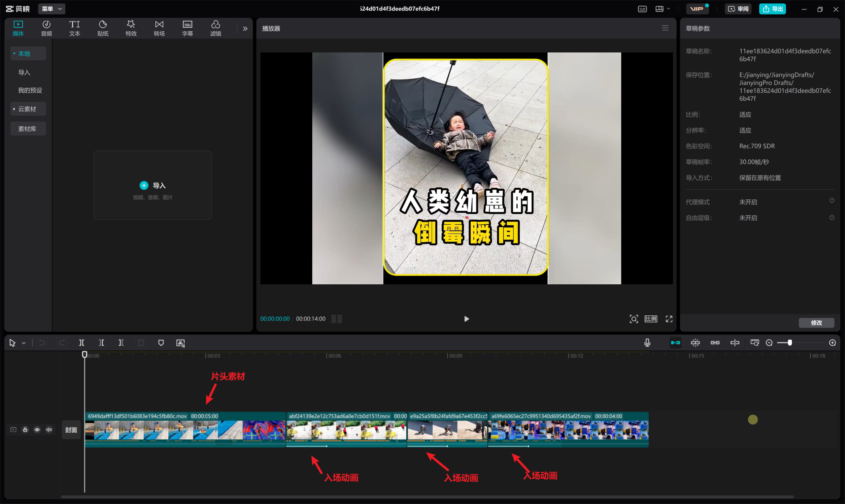Click the timeline zoom slider handle
845x504 pixels.
(790, 343)
